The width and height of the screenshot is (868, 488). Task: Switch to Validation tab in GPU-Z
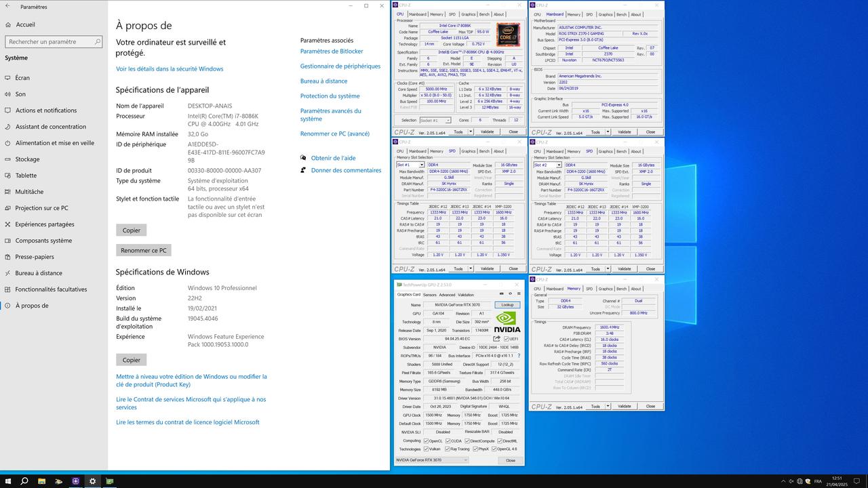[x=466, y=295]
